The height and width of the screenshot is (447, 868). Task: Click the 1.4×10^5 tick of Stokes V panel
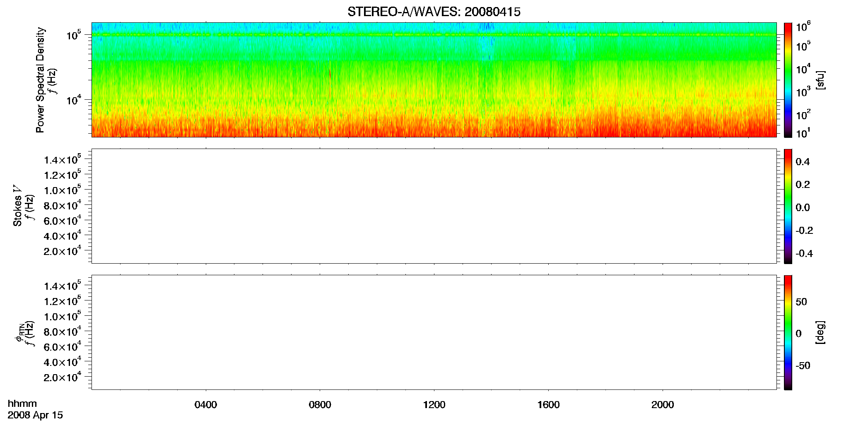pos(62,159)
